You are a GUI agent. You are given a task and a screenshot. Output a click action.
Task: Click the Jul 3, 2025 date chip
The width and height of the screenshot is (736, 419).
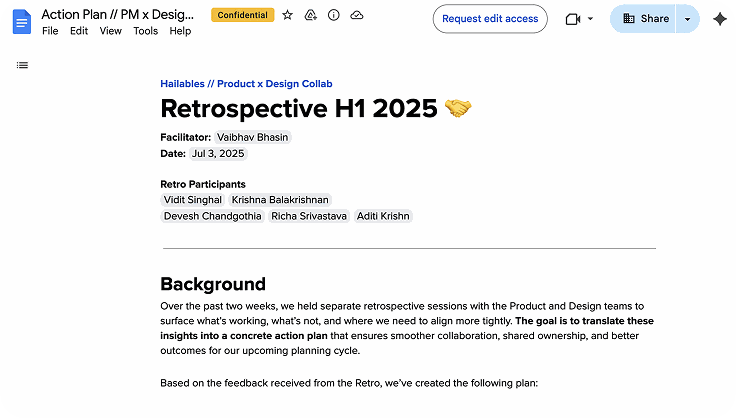click(x=218, y=153)
